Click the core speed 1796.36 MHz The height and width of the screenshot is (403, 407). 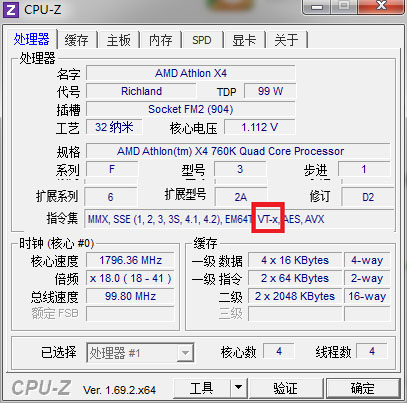point(130,260)
